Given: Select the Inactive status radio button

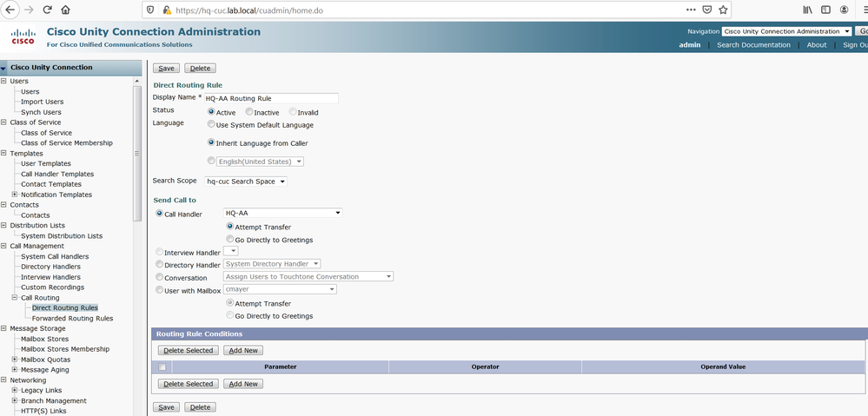Looking at the screenshot, I should [x=249, y=112].
